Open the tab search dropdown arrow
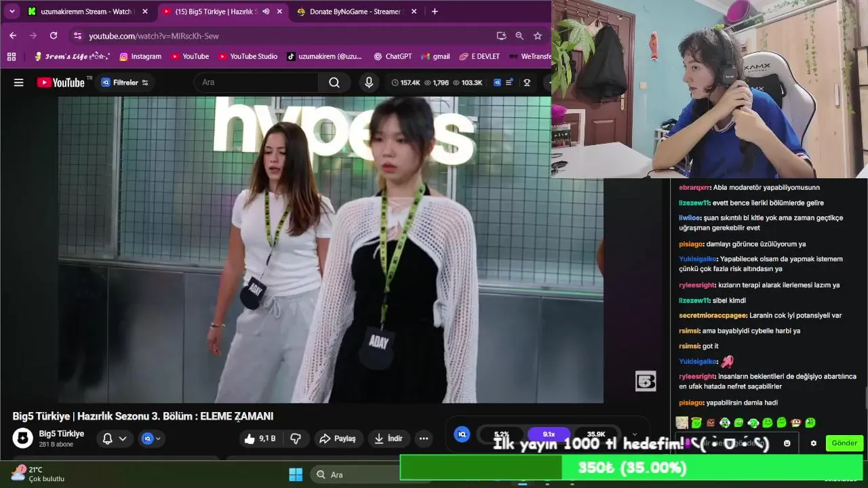Viewport: 868px width, 488px height. click(12, 12)
